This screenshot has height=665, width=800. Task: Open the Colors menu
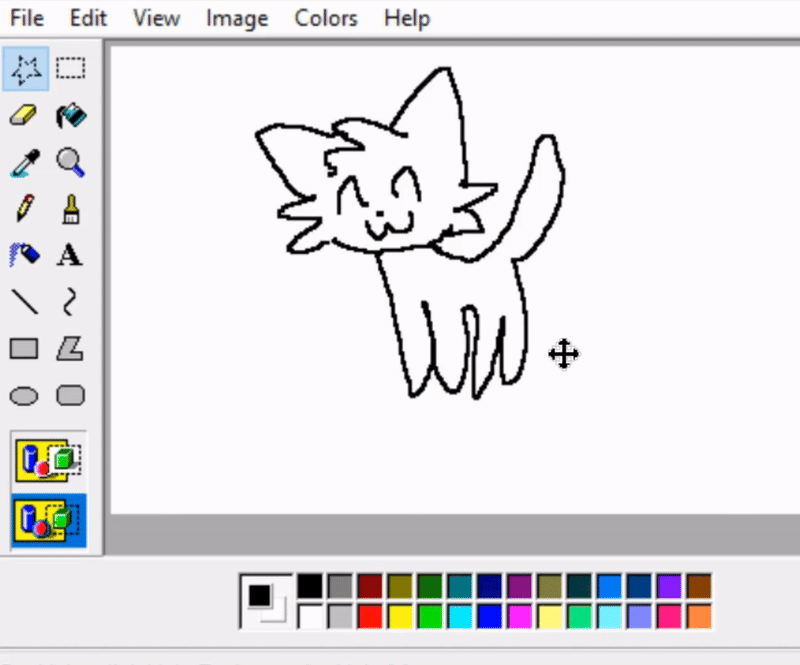(326, 18)
